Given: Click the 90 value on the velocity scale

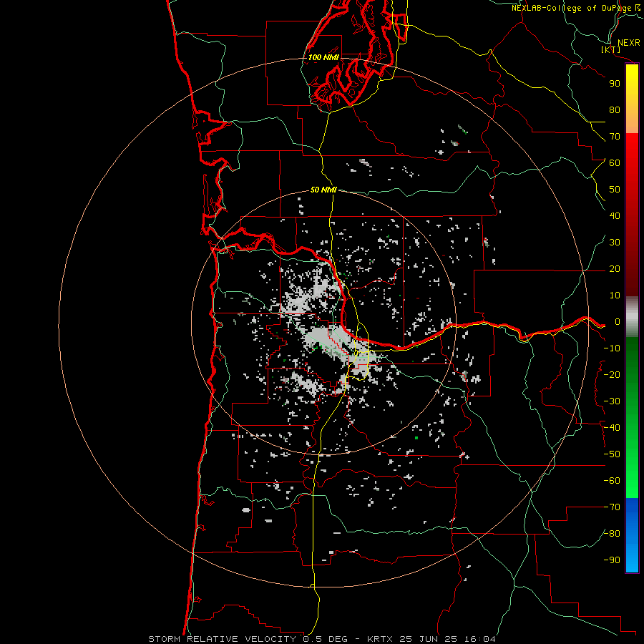Looking at the screenshot, I should 615,84.
